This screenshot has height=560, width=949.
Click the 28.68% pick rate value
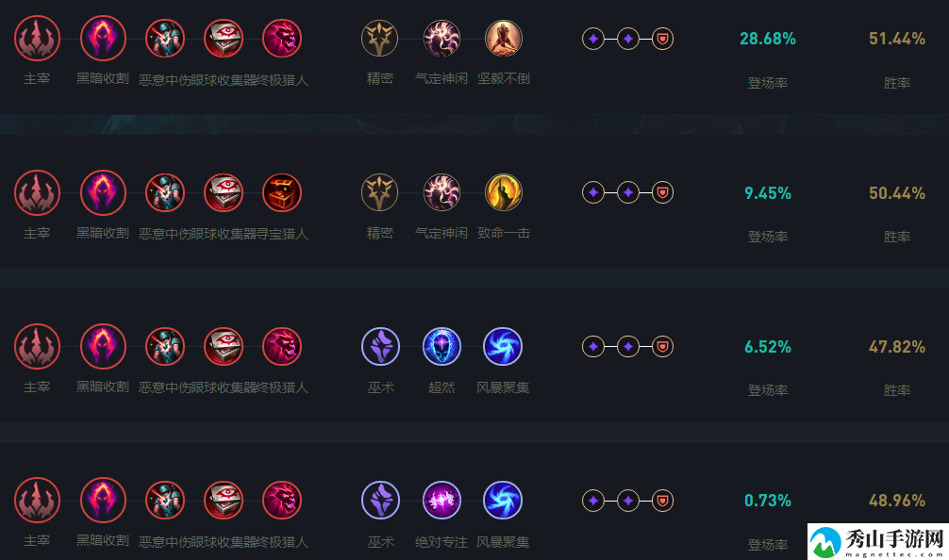click(768, 39)
